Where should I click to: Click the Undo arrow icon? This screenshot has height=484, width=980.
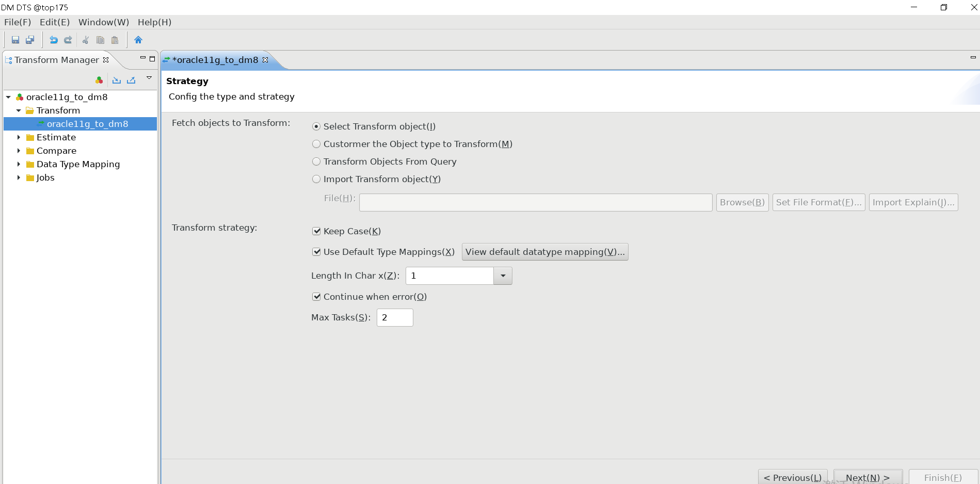click(53, 40)
